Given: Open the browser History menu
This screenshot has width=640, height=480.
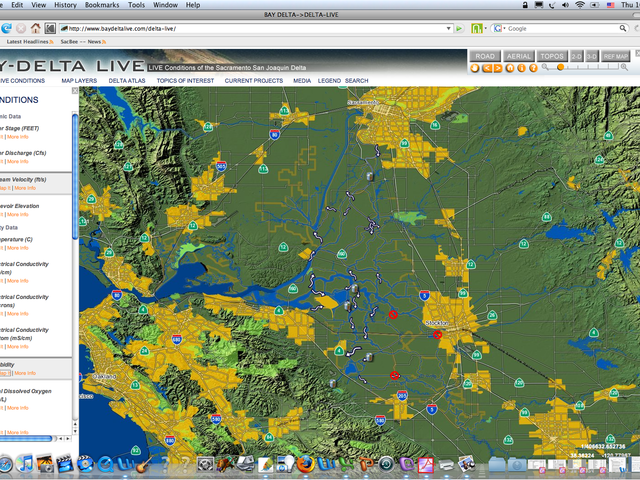Looking at the screenshot, I should 65,5.
